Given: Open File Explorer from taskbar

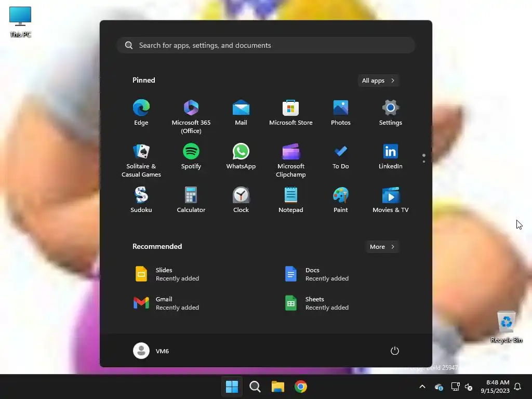Looking at the screenshot, I should tap(278, 387).
